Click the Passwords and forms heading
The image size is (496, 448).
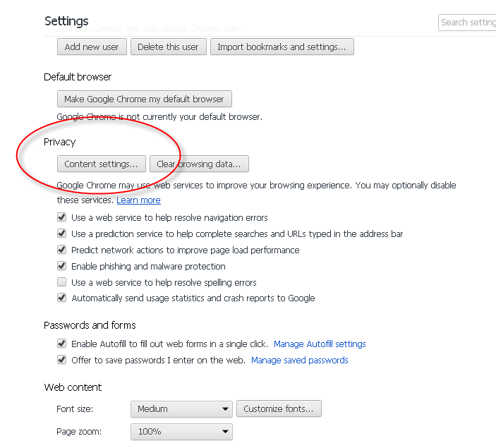coord(90,325)
